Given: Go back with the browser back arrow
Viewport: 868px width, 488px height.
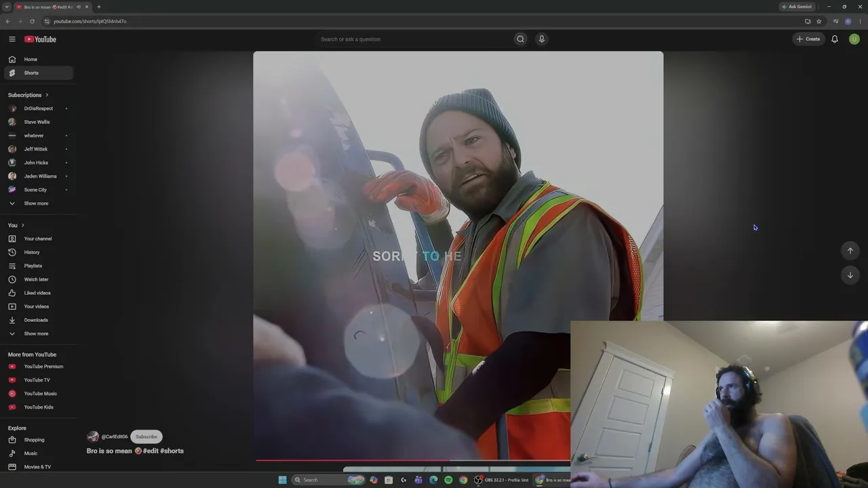Looking at the screenshot, I should [x=7, y=21].
